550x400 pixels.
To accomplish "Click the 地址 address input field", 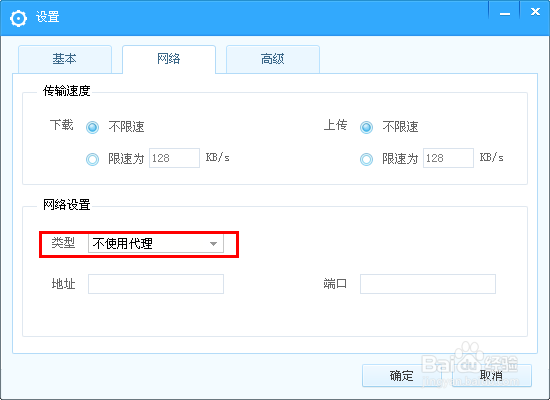I will 156,284.
